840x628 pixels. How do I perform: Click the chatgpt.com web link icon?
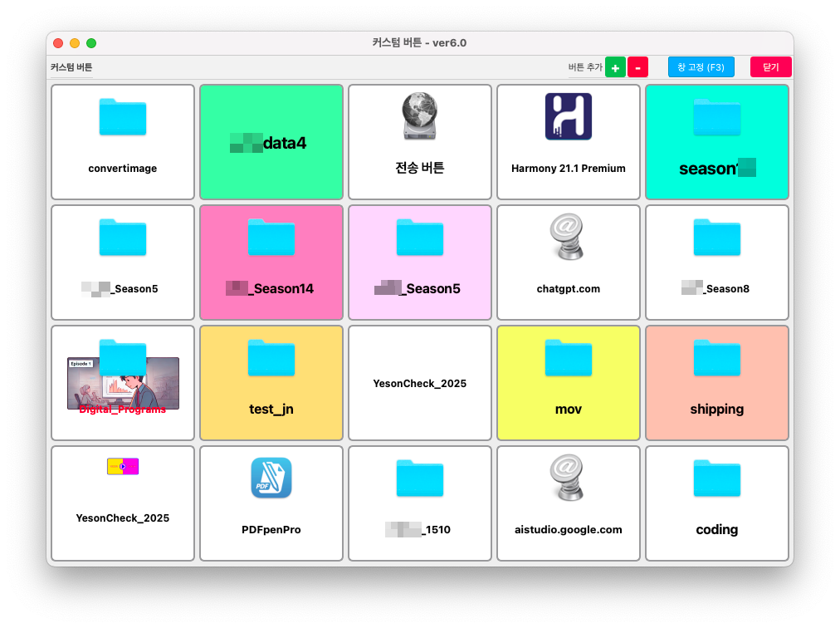point(569,237)
